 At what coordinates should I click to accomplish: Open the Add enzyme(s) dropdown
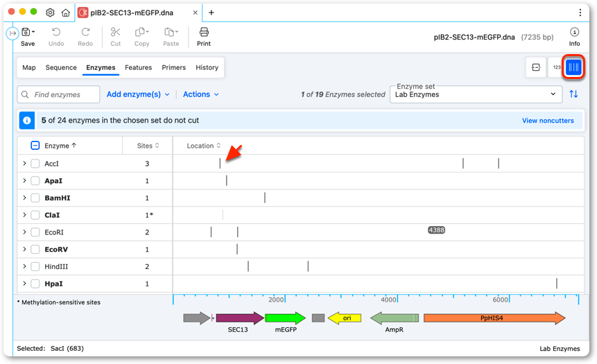point(138,94)
